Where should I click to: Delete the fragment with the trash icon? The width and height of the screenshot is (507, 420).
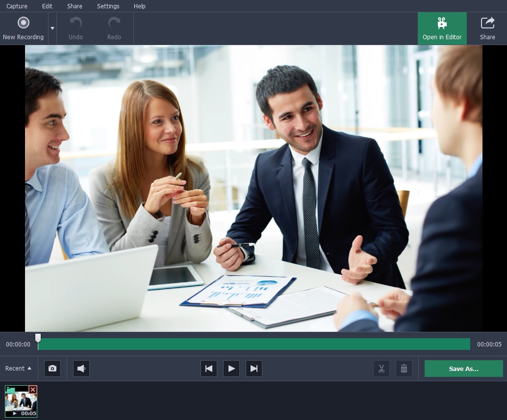point(404,369)
